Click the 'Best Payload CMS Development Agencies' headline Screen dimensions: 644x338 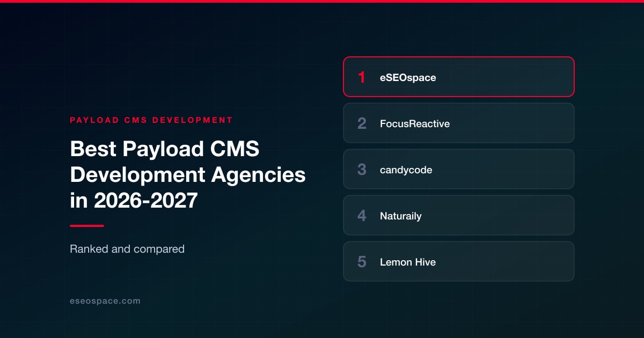tap(188, 175)
